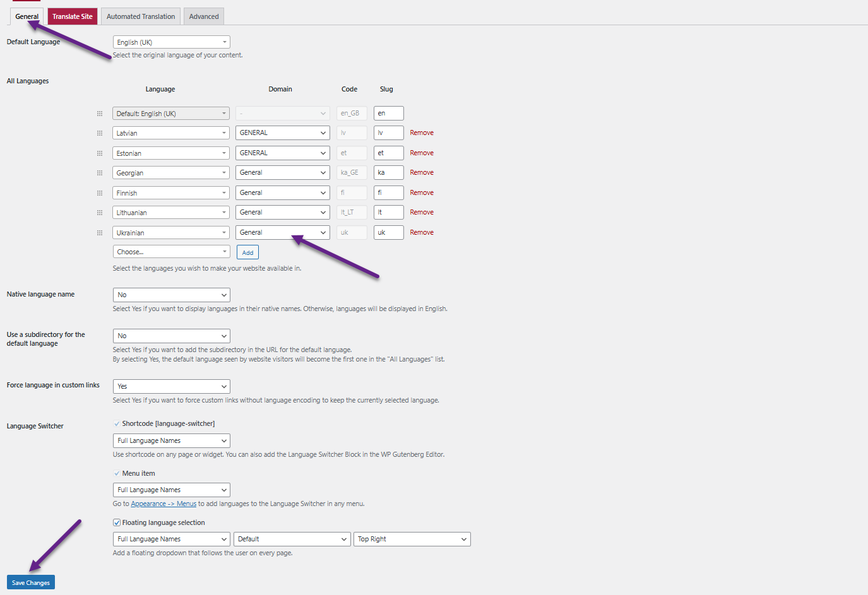868x595 pixels.
Task: Grab the drag handle beside Ukrainian row
Action: [x=100, y=233]
